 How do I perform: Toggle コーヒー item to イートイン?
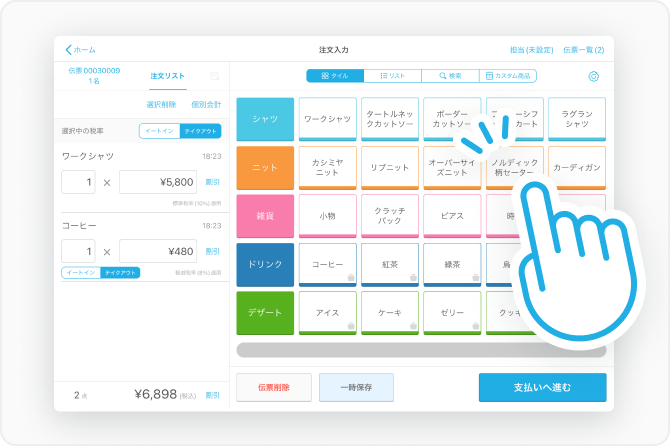tap(81, 272)
